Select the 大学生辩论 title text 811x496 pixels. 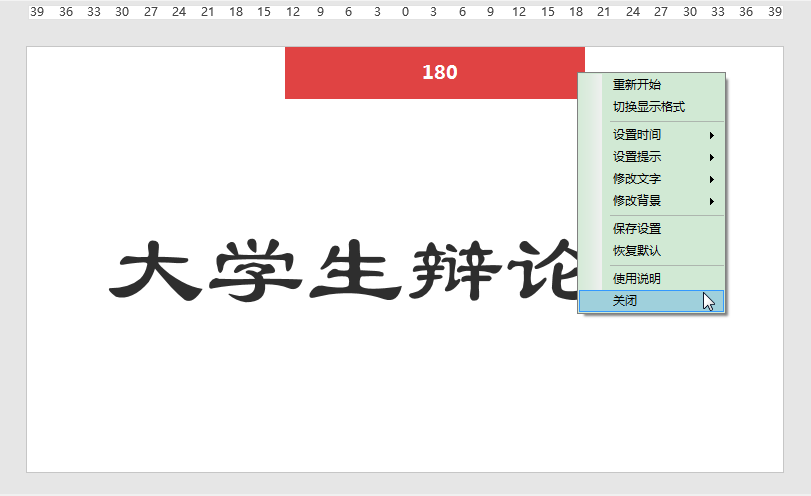[343, 270]
